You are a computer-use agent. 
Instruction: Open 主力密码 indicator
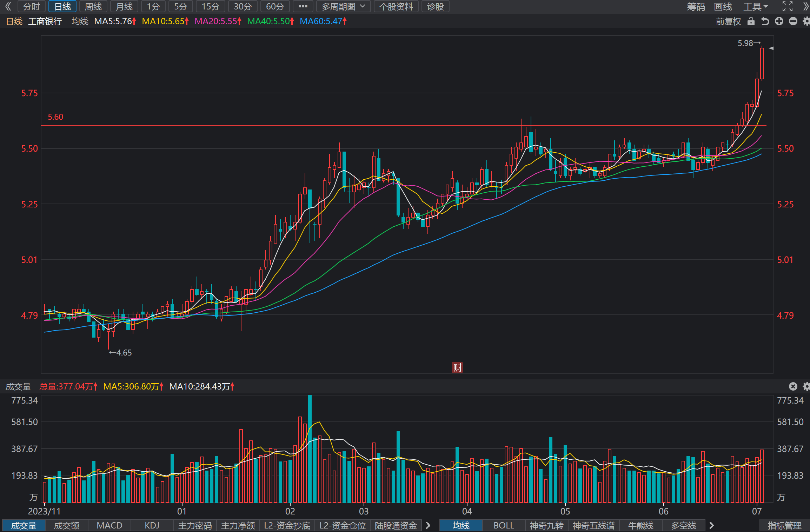pyautogui.click(x=195, y=525)
